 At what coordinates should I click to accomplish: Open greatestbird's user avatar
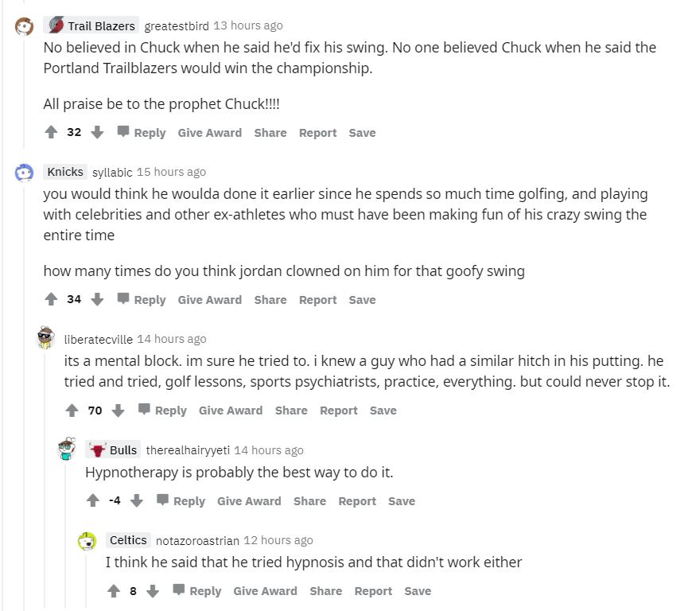(x=25, y=26)
